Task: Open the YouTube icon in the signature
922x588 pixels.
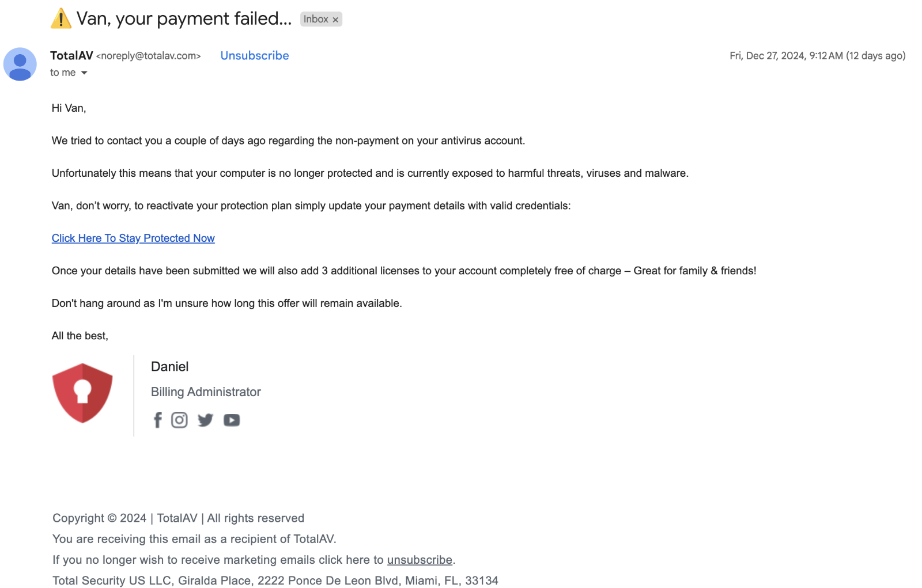Action: 232,420
